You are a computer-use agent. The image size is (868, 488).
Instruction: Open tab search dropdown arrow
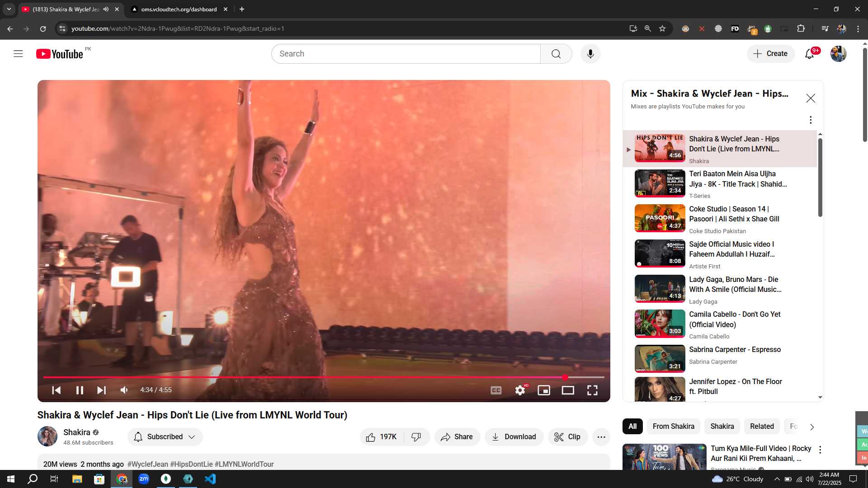click(x=9, y=9)
